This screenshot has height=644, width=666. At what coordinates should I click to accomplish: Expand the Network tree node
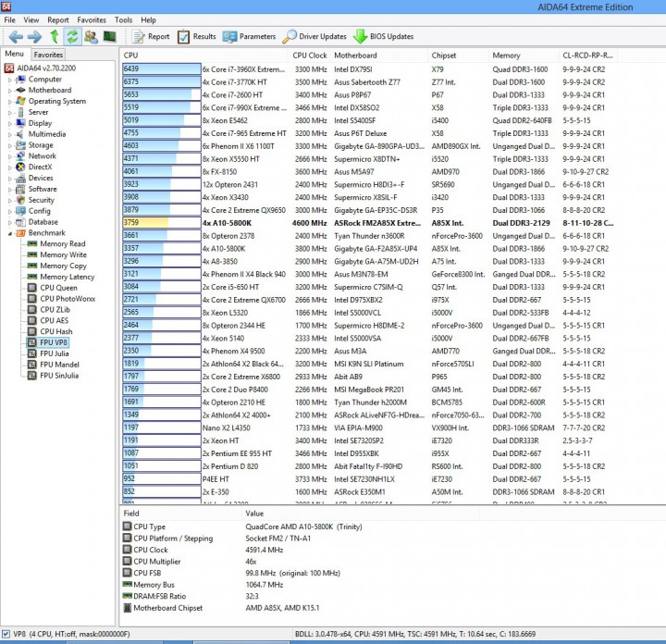10,156
